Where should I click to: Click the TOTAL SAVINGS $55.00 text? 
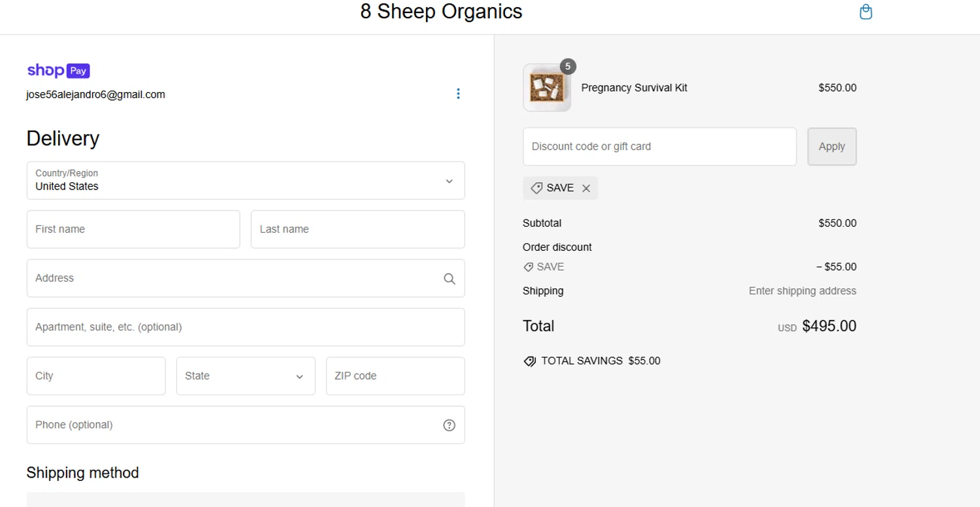(x=601, y=361)
